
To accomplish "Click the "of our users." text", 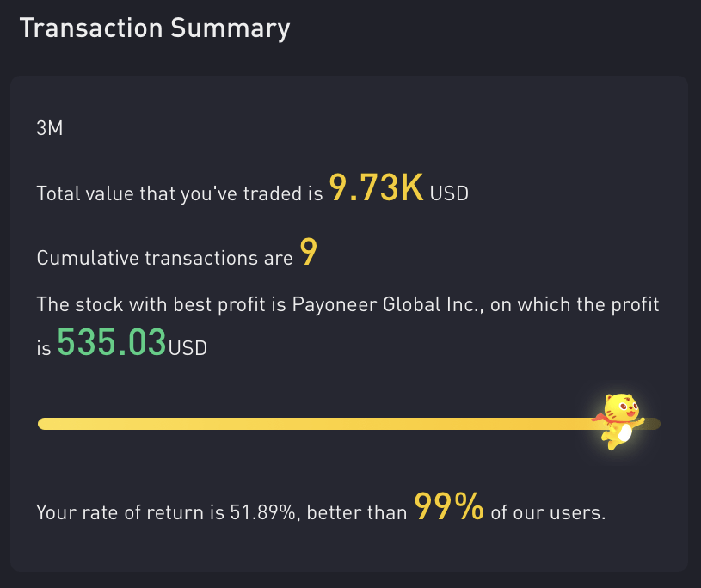I will [x=548, y=513].
